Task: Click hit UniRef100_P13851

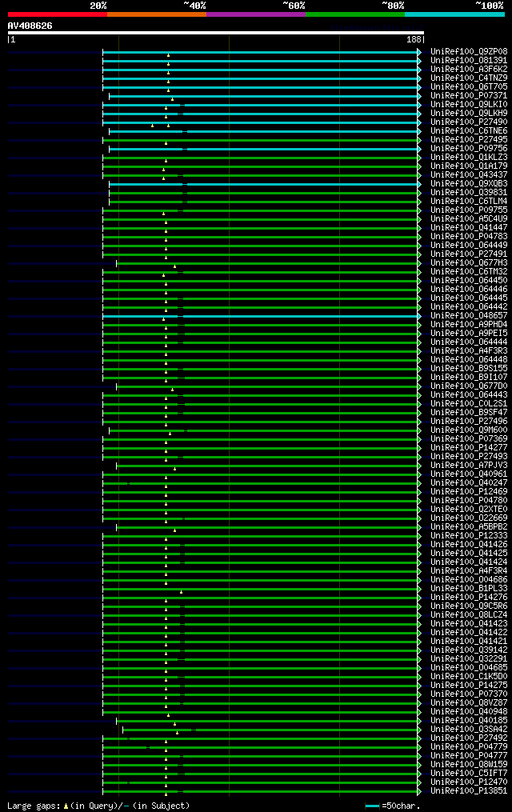Action: click(x=469, y=790)
